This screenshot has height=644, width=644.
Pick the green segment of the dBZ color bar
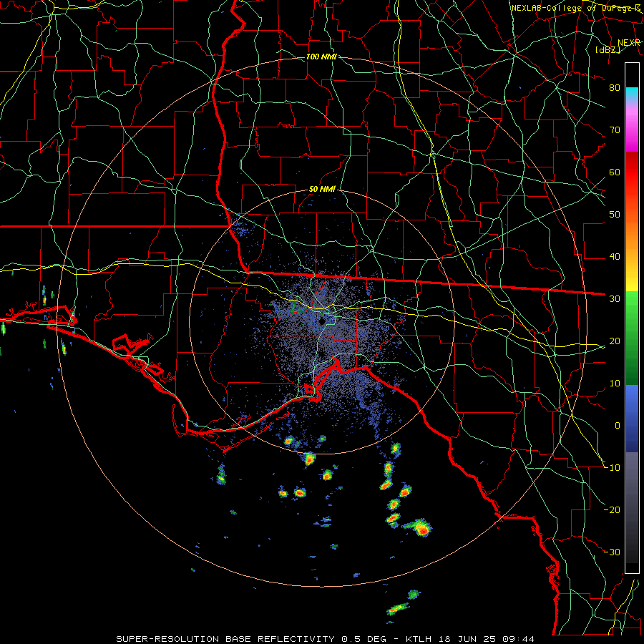632,338
